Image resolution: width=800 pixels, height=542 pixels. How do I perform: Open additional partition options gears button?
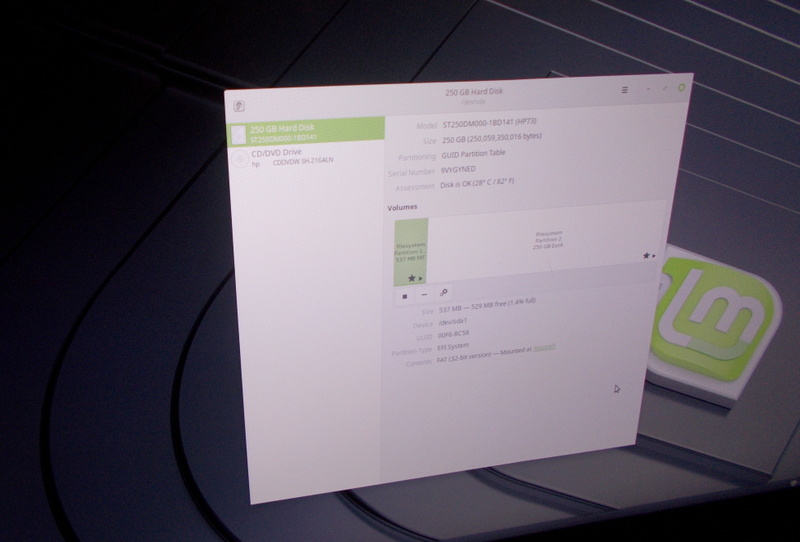(443, 295)
